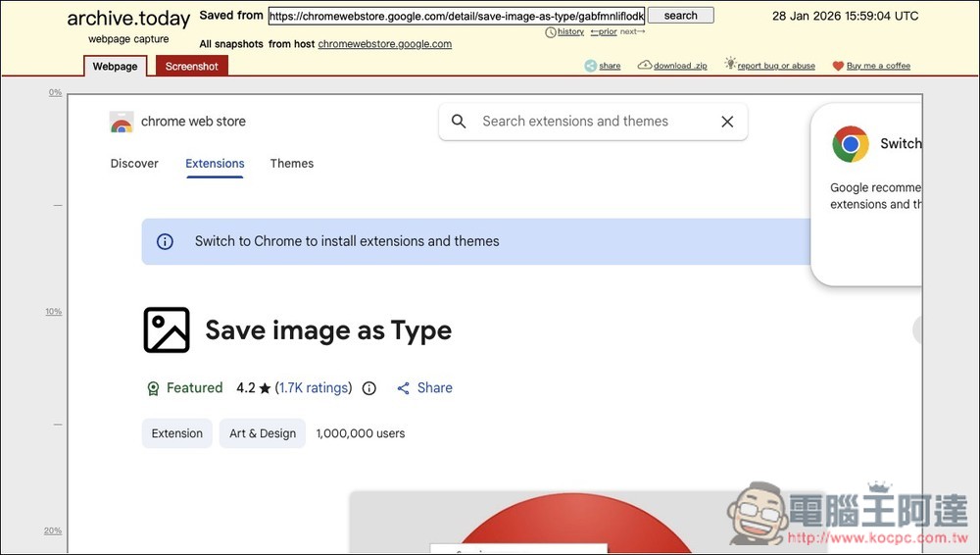Viewport: 980px width, 555px height.
Task: Click the Share text link
Action: [x=435, y=388]
